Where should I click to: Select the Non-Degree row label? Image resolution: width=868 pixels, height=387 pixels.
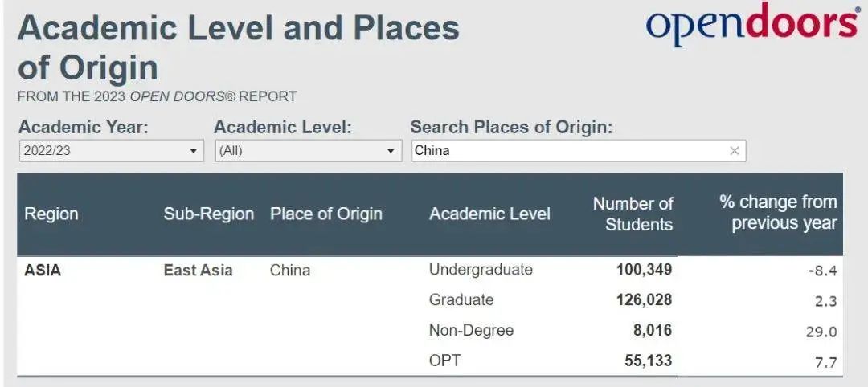tap(471, 331)
